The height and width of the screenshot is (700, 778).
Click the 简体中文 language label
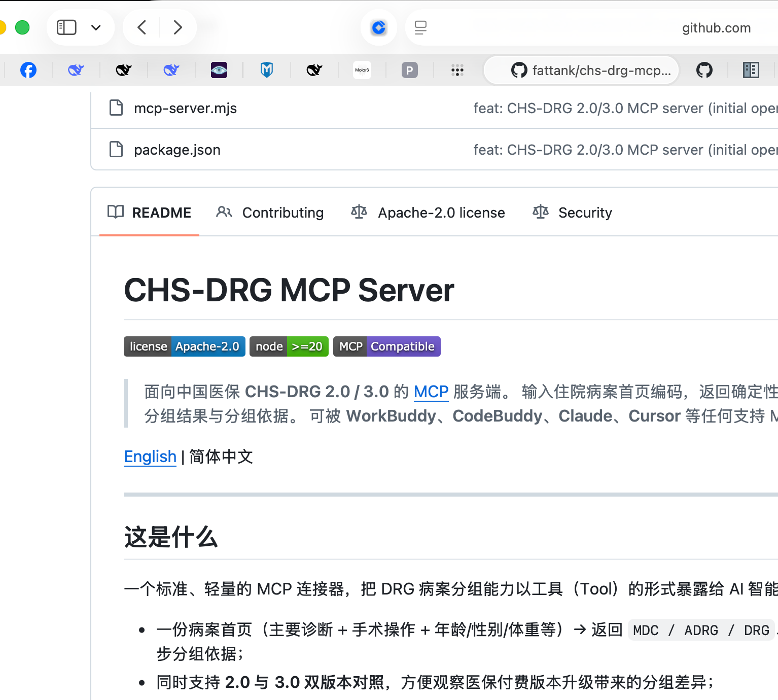click(x=221, y=457)
